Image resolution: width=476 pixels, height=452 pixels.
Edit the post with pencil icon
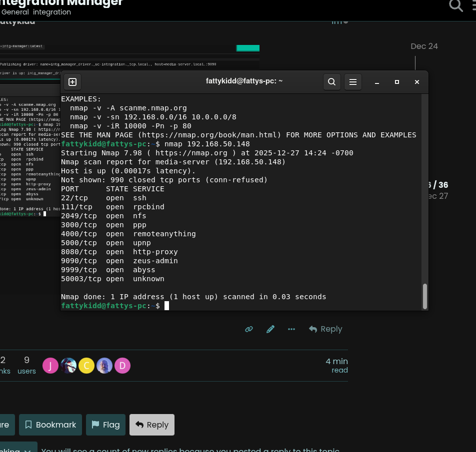(x=270, y=329)
